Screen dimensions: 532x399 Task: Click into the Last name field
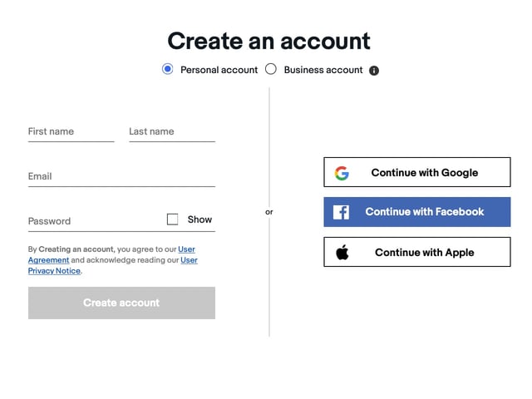[171, 132]
